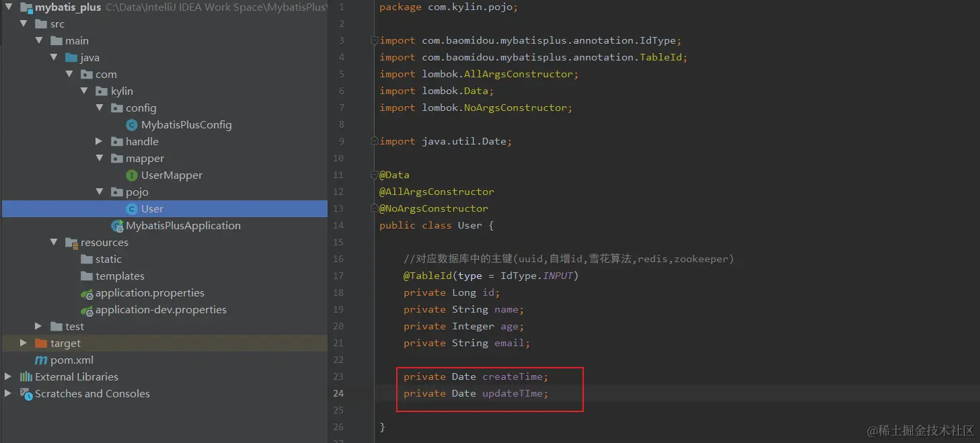The height and width of the screenshot is (443, 980).
Task: Click 'private Date updateTIme;' field
Action: tap(476, 394)
